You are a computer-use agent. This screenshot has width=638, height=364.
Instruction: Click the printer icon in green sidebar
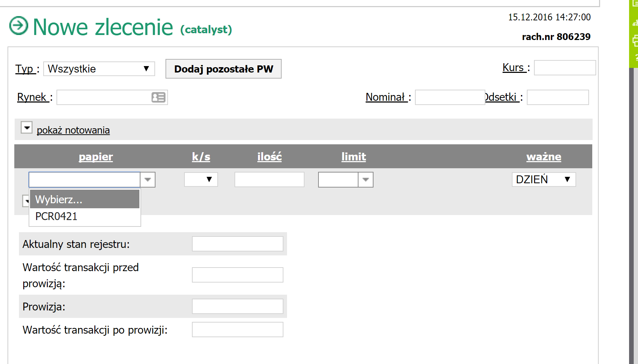[635, 40]
